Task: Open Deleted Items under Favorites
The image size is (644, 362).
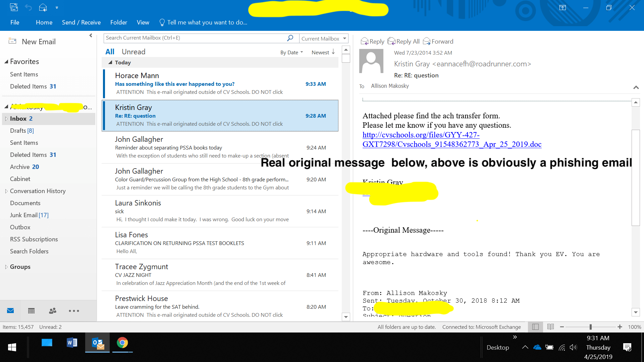Action: [x=33, y=86]
